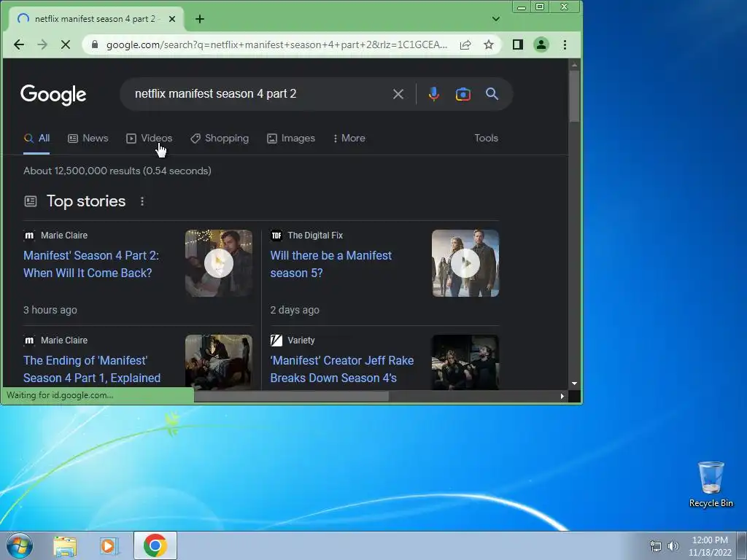Image resolution: width=747 pixels, height=560 pixels.
Task: Click the Top stories newspaper icon
Action: click(x=31, y=201)
